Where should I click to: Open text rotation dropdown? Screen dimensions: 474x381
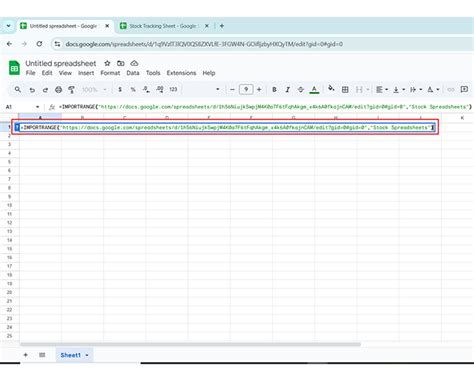pos(433,89)
